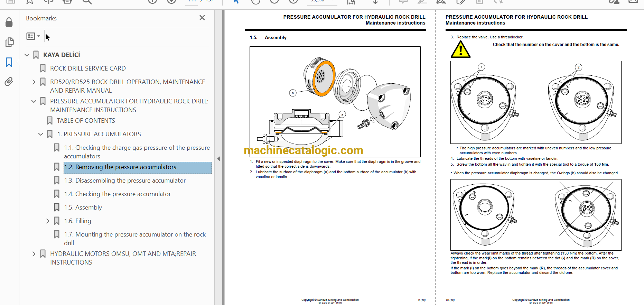Click the Bookmarks panel title

click(x=41, y=18)
